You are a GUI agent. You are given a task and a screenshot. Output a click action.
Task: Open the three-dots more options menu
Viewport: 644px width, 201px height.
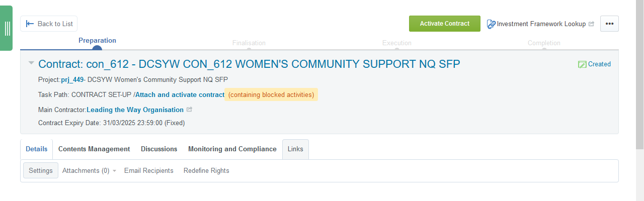click(609, 24)
